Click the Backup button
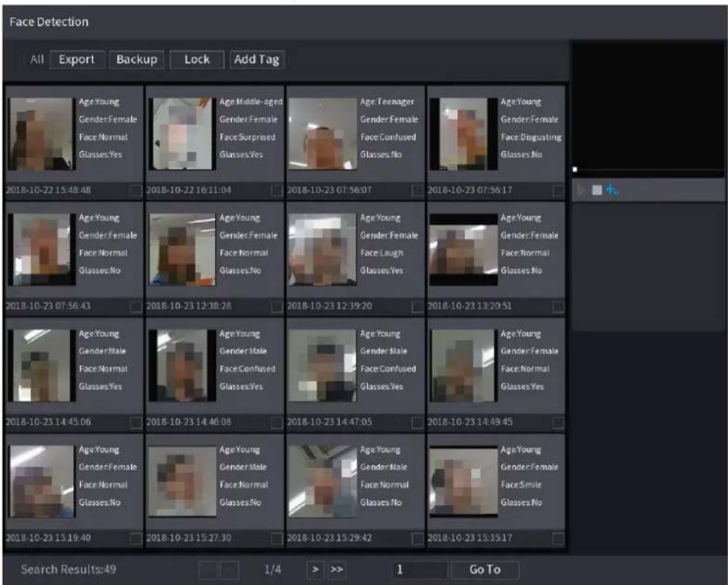 [x=136, y=59]
